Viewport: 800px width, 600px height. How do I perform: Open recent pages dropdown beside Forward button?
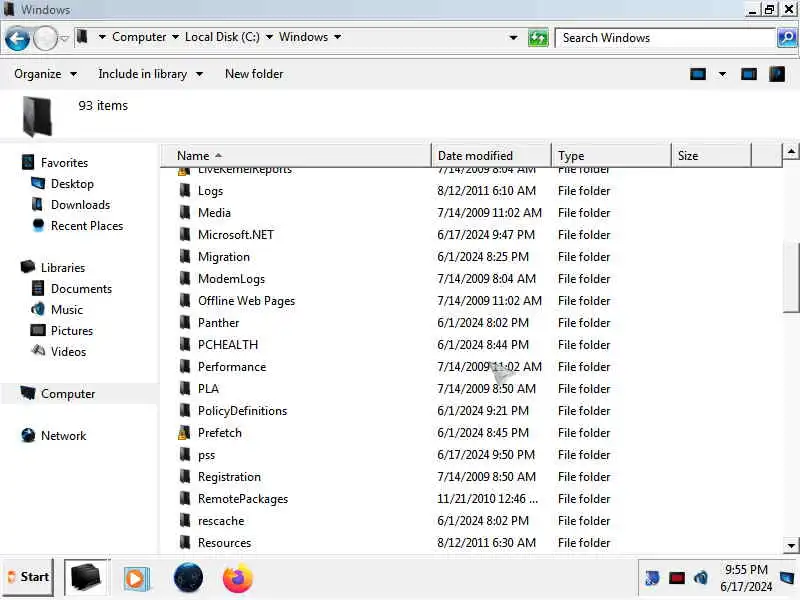[64, 39]
